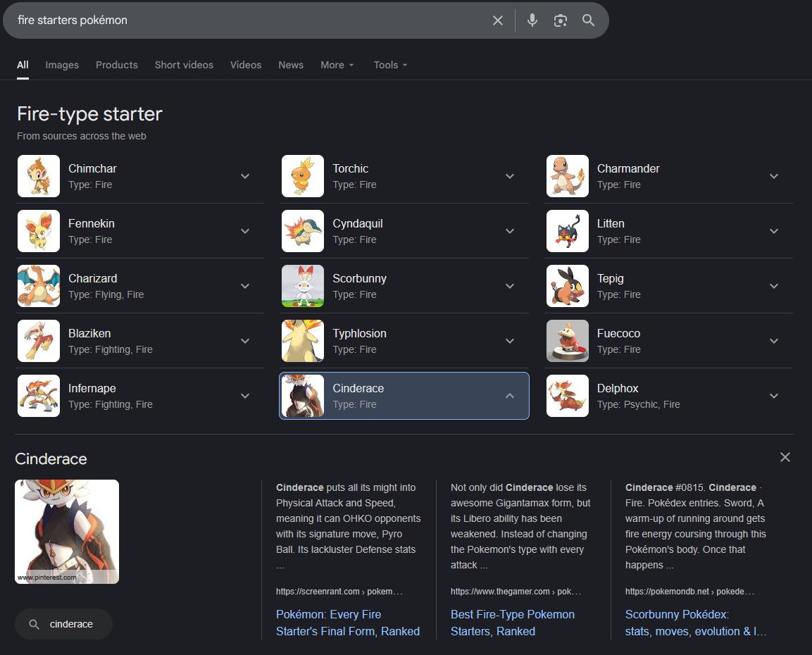Click the 'Type: Flying, Fire' text

(106, 294)
